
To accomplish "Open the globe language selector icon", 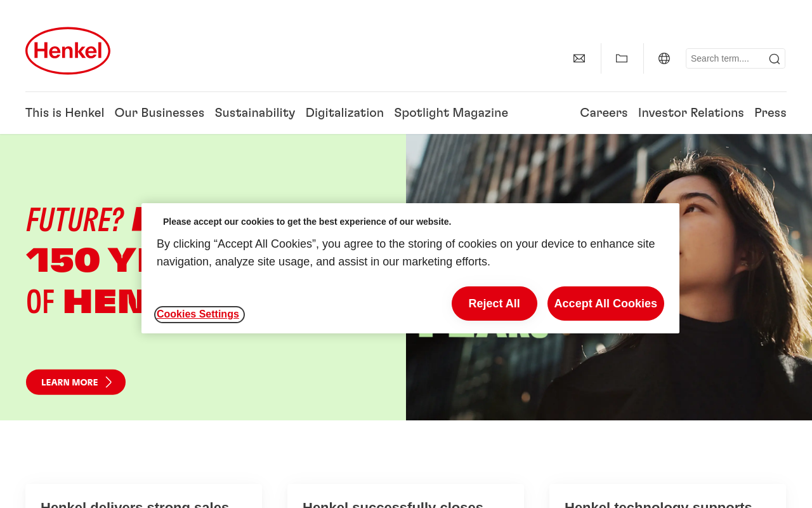I will [x=664, y=58].
